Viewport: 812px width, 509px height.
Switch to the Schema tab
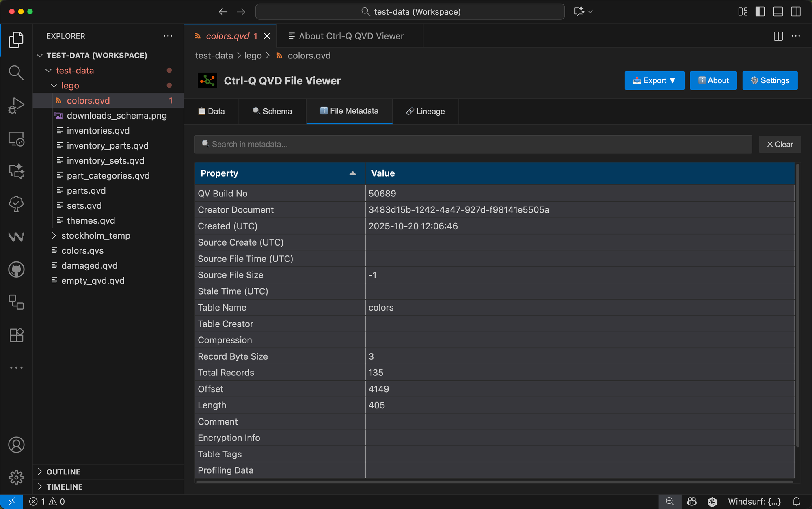coord(272,111)
